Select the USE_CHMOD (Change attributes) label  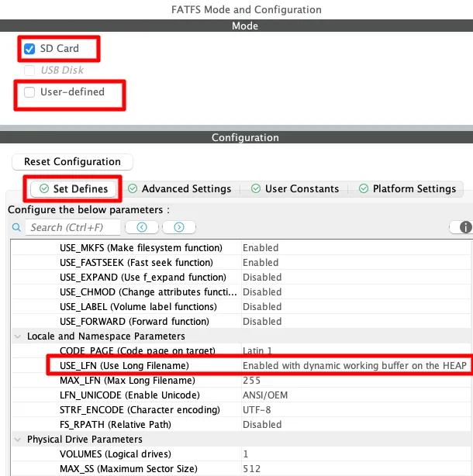148,292
